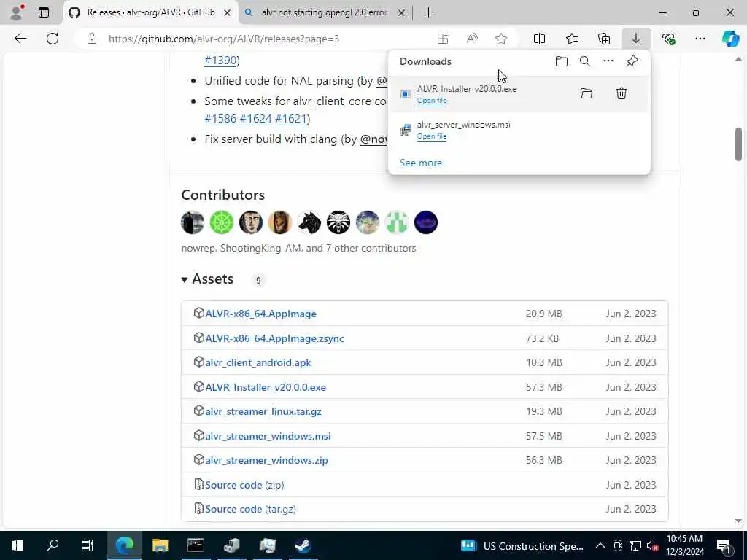This screenshot has height=560, width=747.
Task: Open green wheel contributor avatar
Action: [222, 222]
